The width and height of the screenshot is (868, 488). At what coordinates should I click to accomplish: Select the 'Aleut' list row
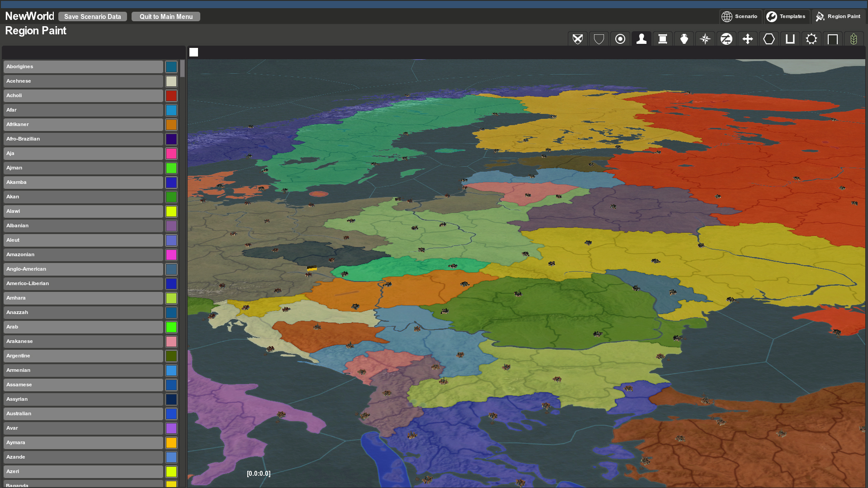tap(83, 240)
